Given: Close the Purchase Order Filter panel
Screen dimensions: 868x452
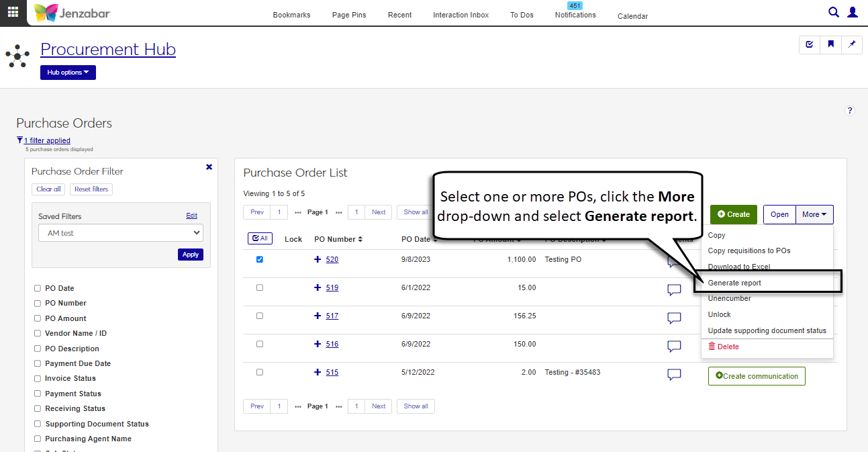Looking at the screenshot, I should (x=209, y=167).
